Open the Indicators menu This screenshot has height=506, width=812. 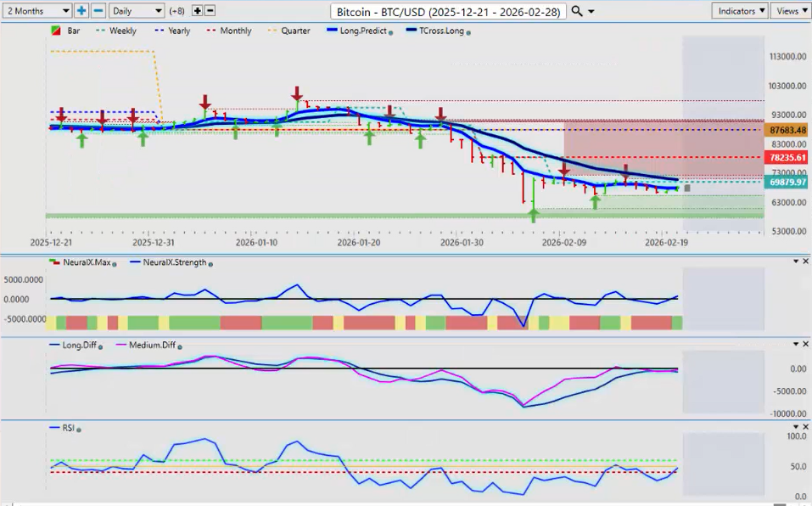click(741, 11)
